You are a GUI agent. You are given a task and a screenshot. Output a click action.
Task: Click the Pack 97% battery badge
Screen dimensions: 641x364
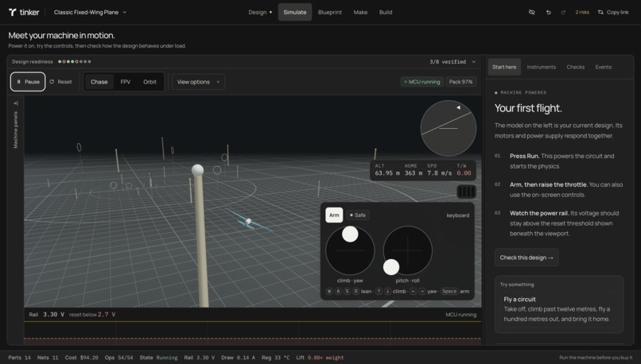[460, 82]
